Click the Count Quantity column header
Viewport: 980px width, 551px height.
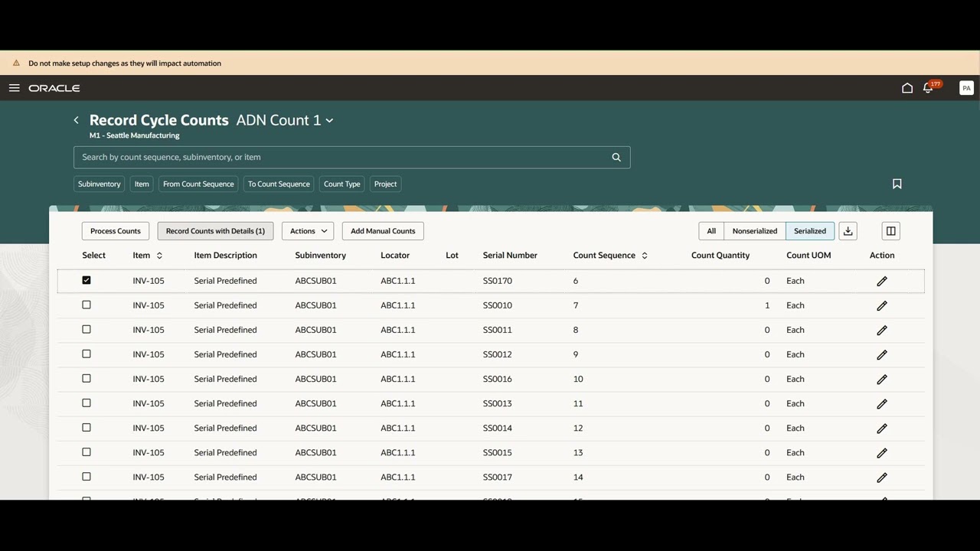point(720,256)
